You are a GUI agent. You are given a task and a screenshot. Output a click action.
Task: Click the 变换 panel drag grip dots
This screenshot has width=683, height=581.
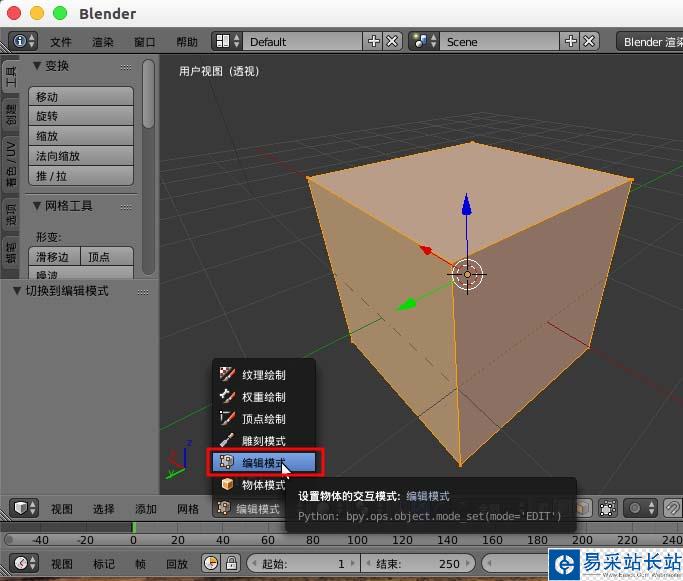click(x=126, y=67)
